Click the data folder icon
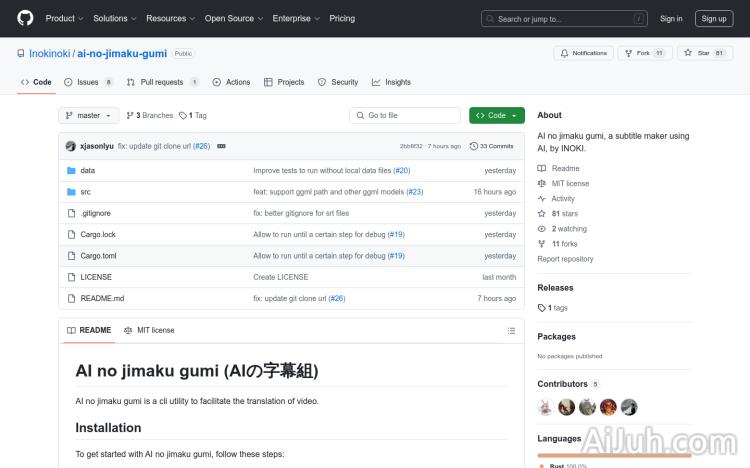 click(71, 170)
